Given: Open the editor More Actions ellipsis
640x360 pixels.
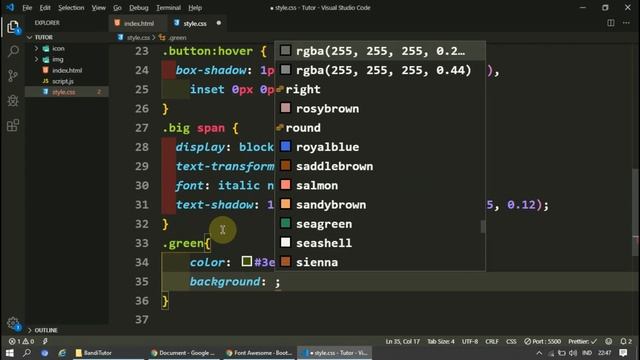Looking at the screenshot, I should point(626,23).
